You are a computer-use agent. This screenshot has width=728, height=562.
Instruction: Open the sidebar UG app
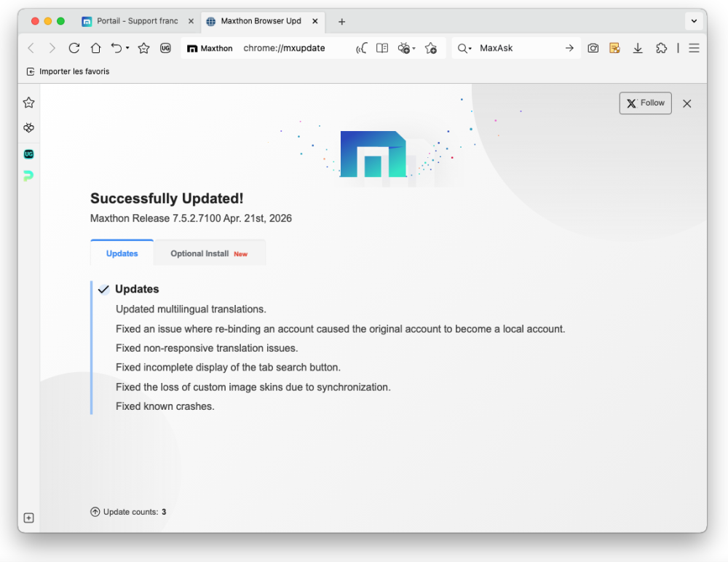coord(29,154)
